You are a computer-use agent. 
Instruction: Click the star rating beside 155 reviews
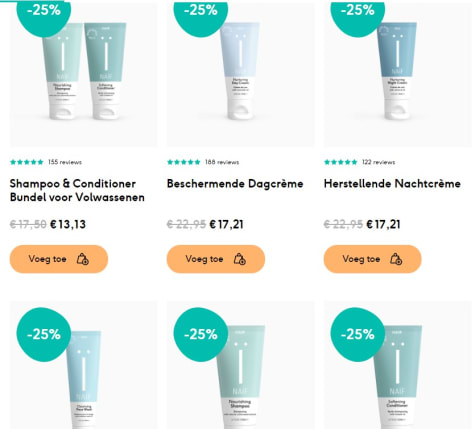click(27, 162)
